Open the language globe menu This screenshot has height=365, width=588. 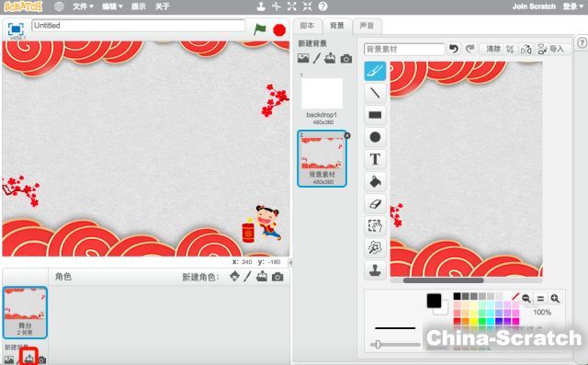click(x=59, y=6)
